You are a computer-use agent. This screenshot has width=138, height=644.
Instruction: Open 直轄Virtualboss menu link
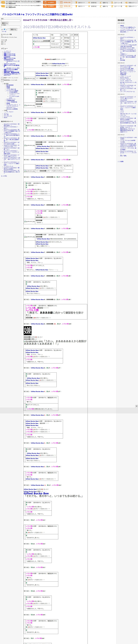9,71
